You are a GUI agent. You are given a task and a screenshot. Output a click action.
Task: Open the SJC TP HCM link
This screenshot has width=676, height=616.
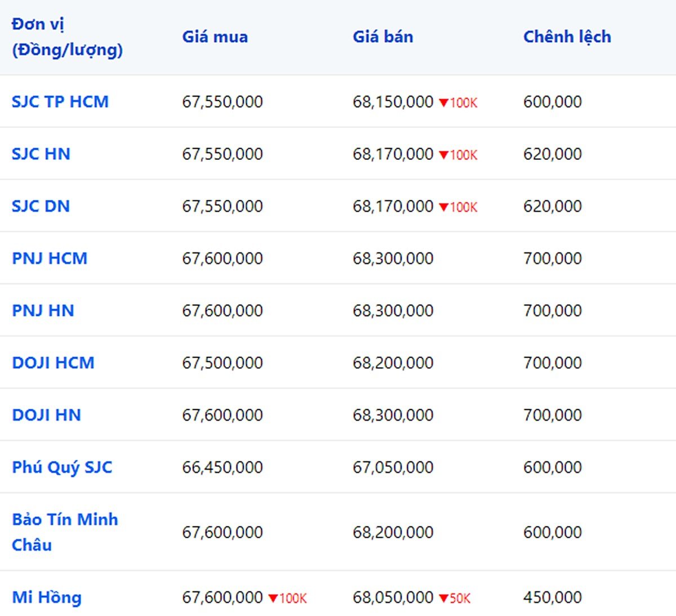[60, 102]
